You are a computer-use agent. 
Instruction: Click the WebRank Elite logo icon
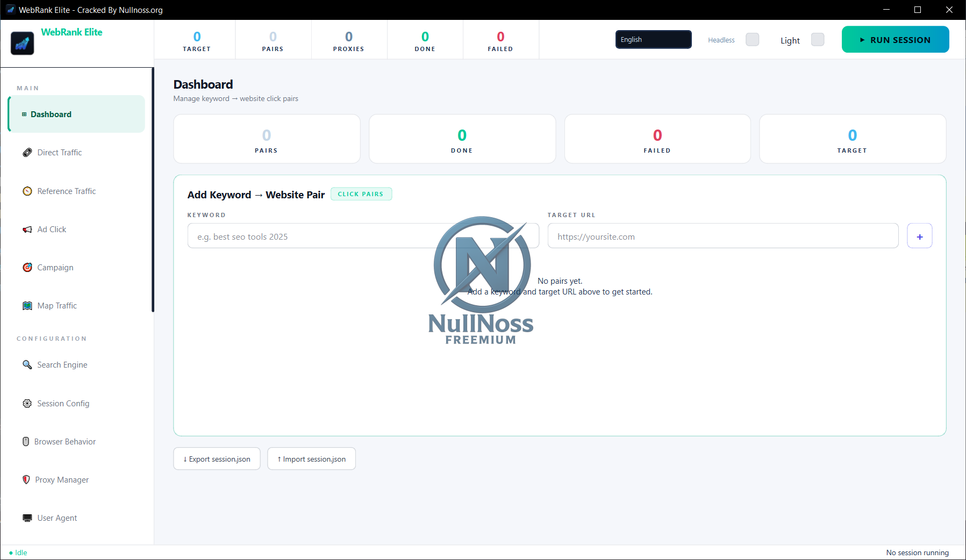tap(23, 43)
